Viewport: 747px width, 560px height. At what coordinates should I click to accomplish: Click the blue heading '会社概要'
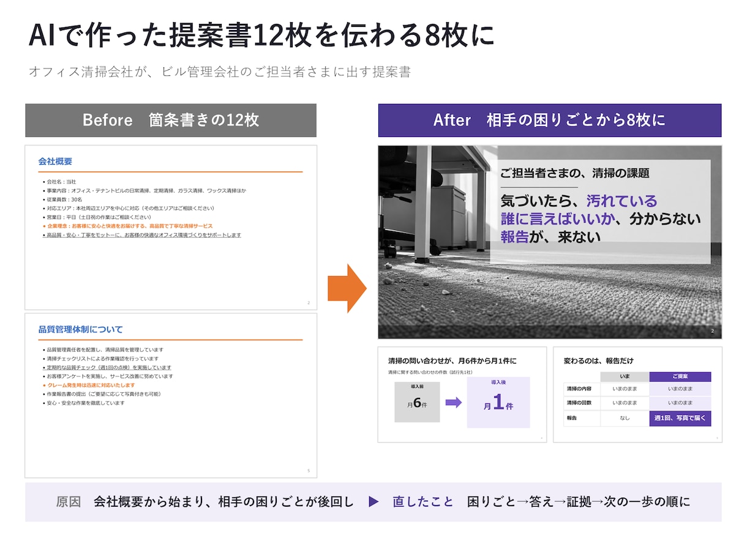click(55, 162)
